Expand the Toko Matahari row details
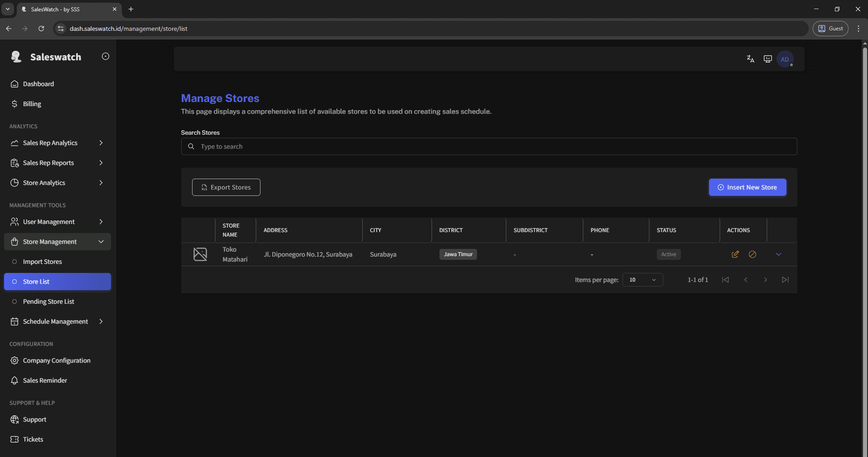Image resolution: width=868 pixels, height=457 pixels. click(778, 254)
